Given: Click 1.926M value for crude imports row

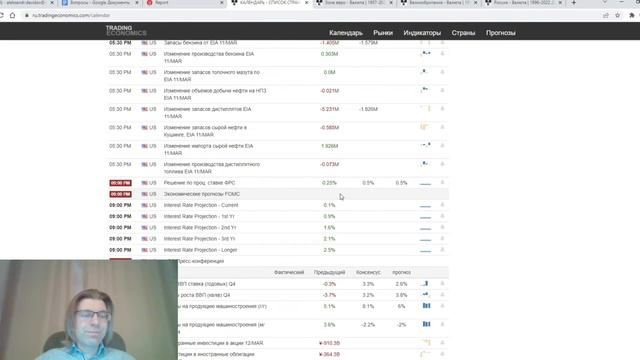Looking at the screenshot, I should tap(329, 146).
